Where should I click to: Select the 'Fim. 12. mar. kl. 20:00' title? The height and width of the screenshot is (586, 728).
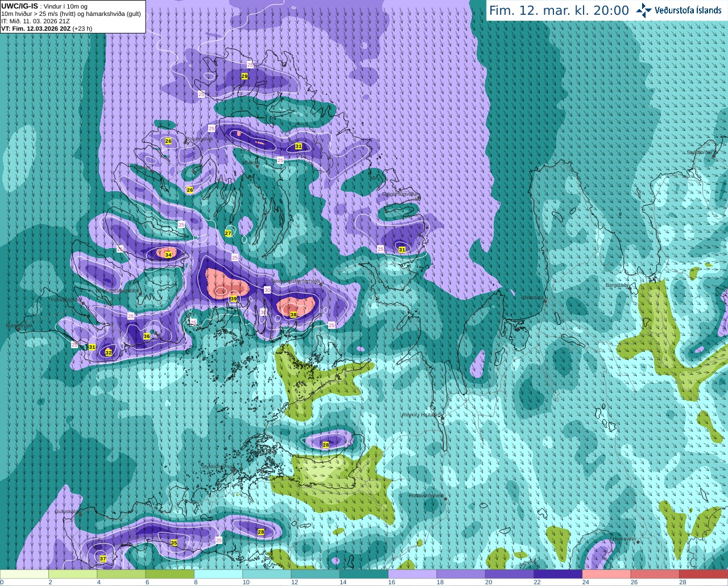click(559, 10)
